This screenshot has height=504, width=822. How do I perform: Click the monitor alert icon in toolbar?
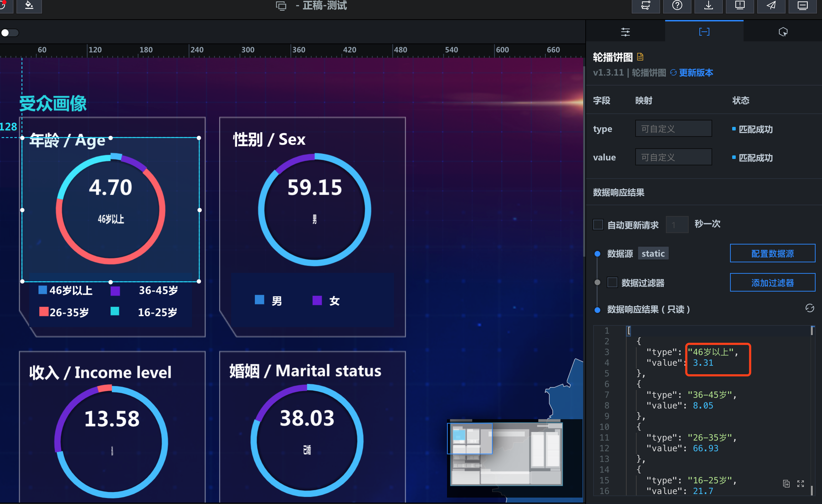740,6
